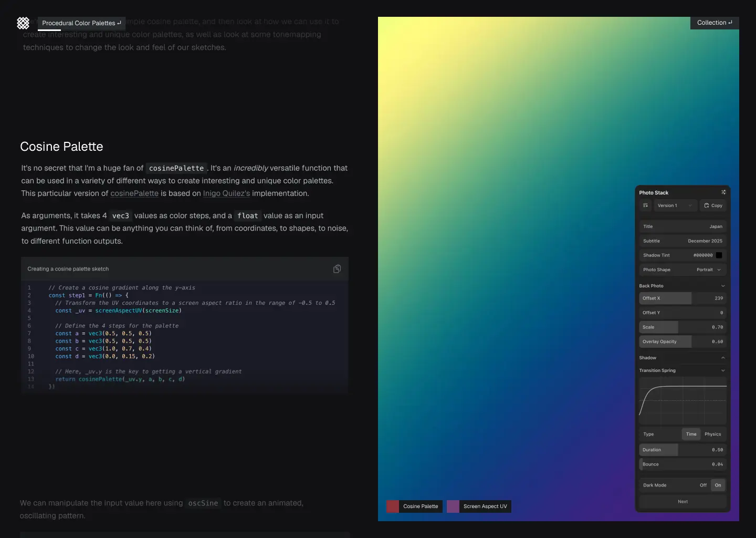Follow the Inigo Quilez's link
The height and width of the screenshot is (538, 756).
pos(226,193)
